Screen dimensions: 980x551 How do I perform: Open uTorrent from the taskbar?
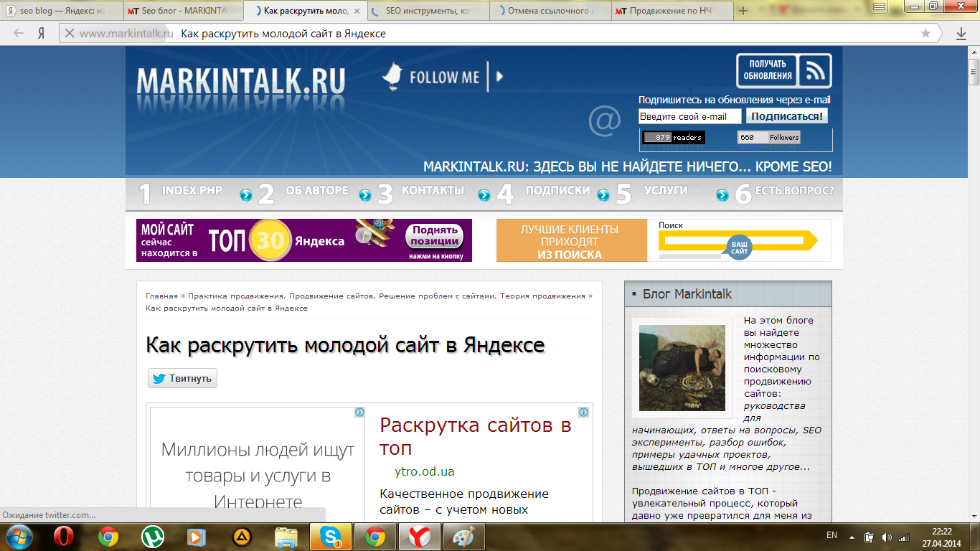coord(152,536)
